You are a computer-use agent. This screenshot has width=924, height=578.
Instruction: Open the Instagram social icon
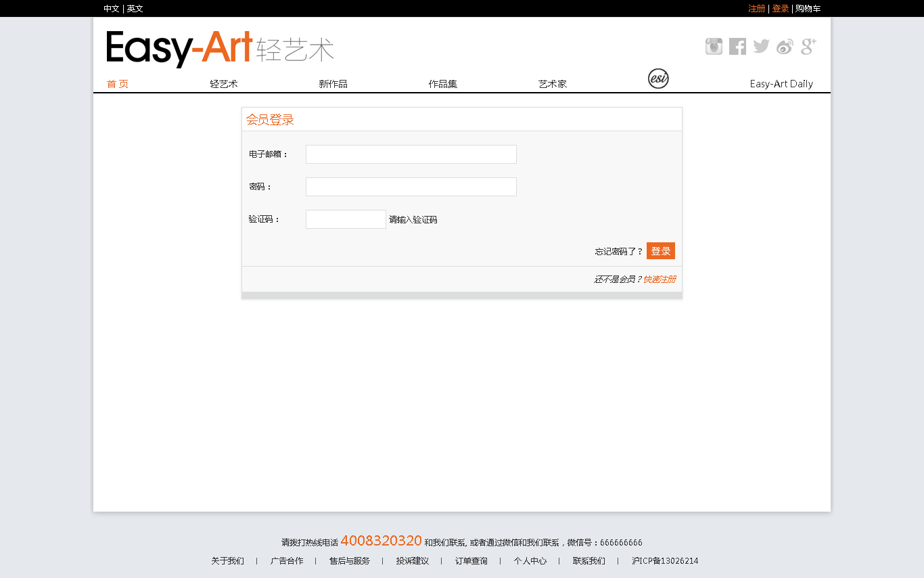714,47
